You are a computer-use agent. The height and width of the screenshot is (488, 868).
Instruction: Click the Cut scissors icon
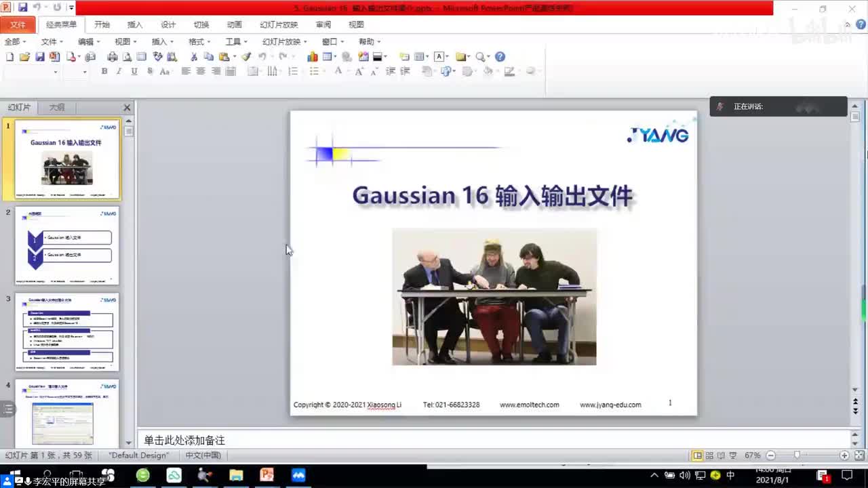194,57
